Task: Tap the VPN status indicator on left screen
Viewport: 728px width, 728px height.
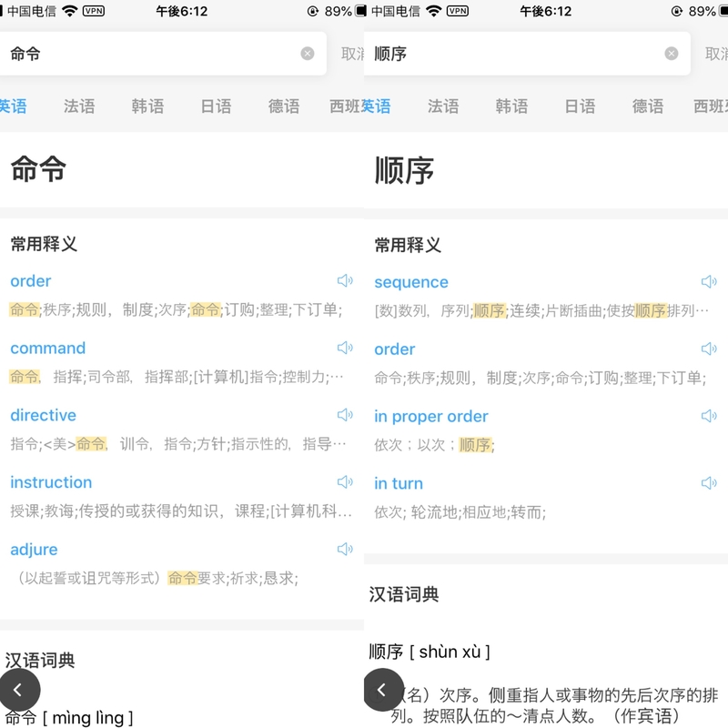Action: click(94, 11)
